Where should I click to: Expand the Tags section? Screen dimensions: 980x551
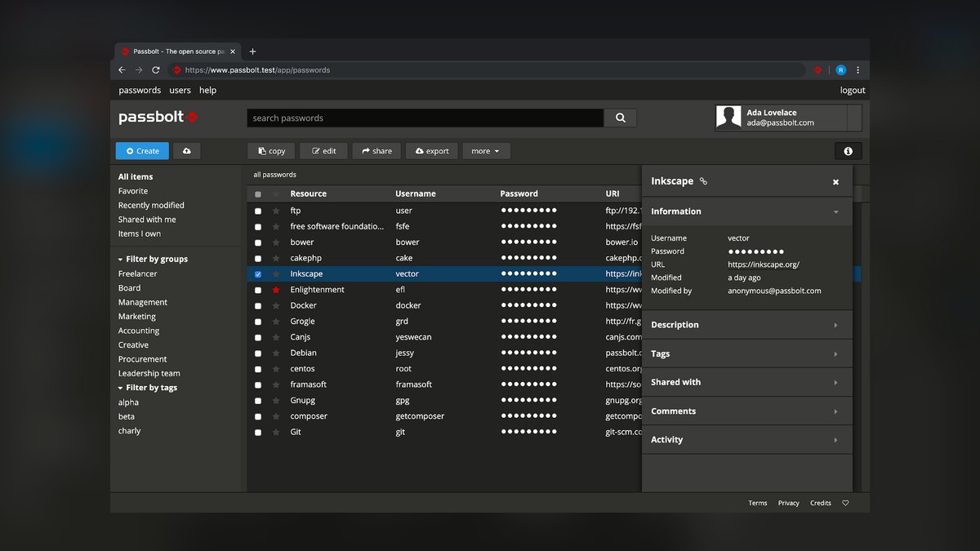(x=747, y=353)
